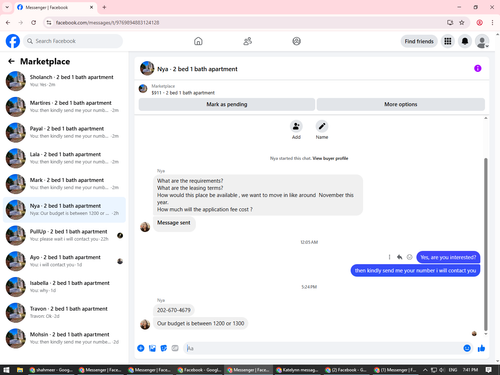Screen dimensions: 500x375
Task: Open Sholanch conversation
Action: [64, 81]
